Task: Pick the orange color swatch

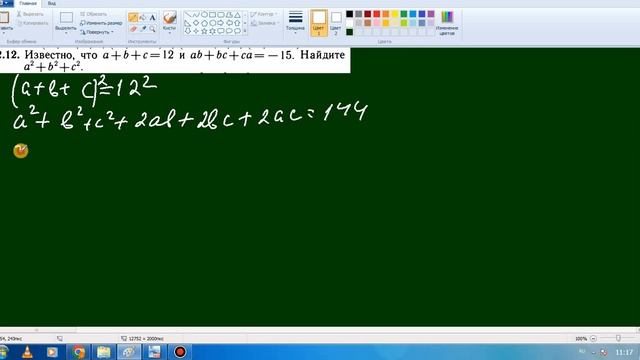Action: click(386, 14)
